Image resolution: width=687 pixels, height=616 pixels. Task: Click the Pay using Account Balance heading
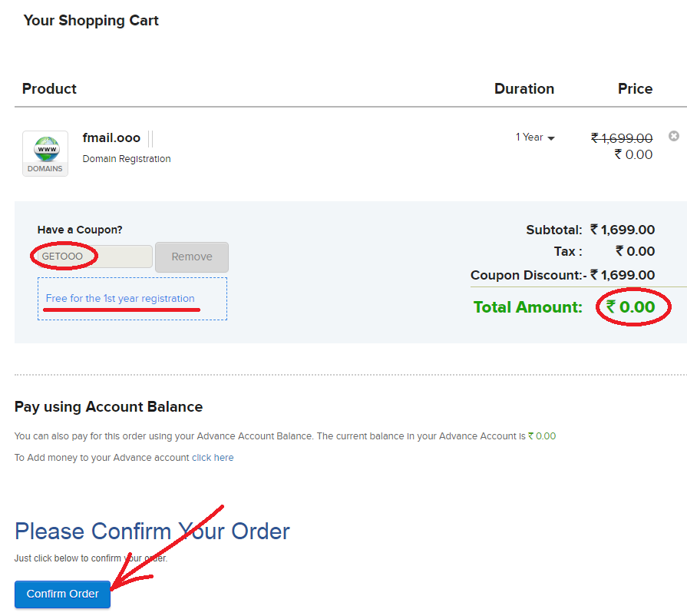[x=108, y=407]
